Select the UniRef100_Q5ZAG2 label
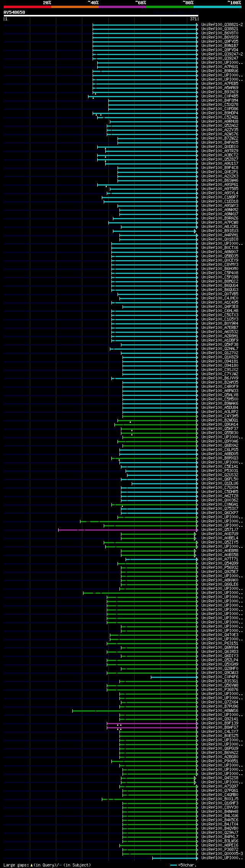The height and width of the screenshot is (868, 245). click(x=220, y=125)
